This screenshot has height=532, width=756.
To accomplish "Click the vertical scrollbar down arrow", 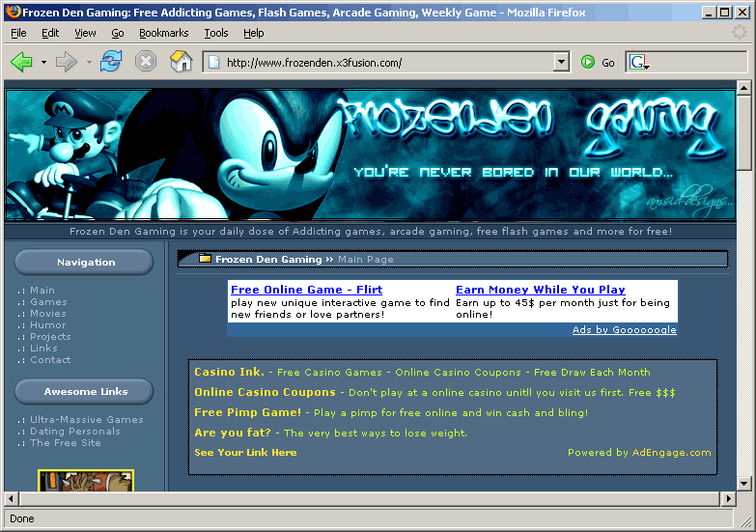I will pyautogui.click(x=743, y=482).
